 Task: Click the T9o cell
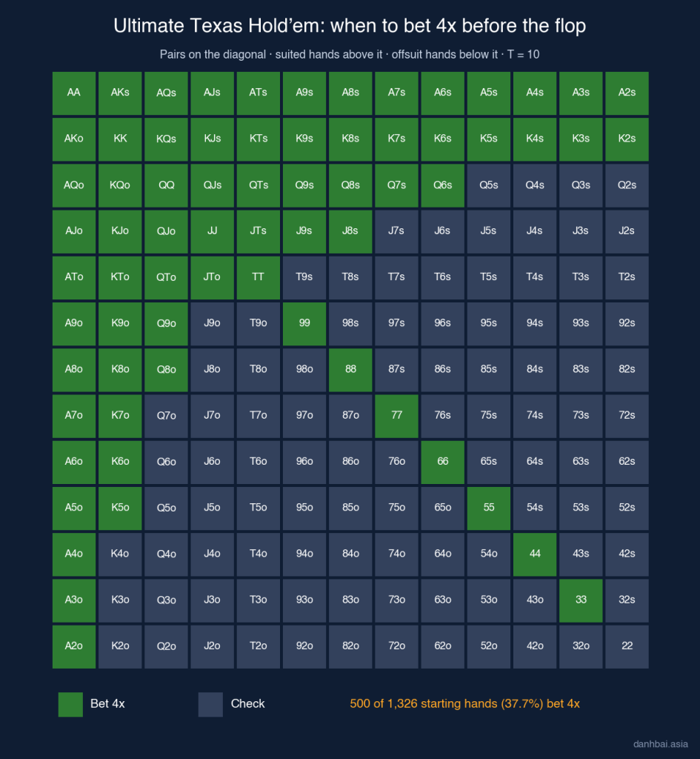pos(259,324)
